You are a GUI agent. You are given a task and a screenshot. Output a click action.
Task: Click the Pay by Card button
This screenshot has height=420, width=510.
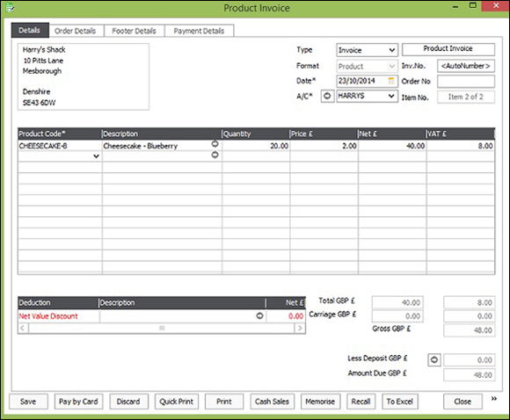pos(78,402)
